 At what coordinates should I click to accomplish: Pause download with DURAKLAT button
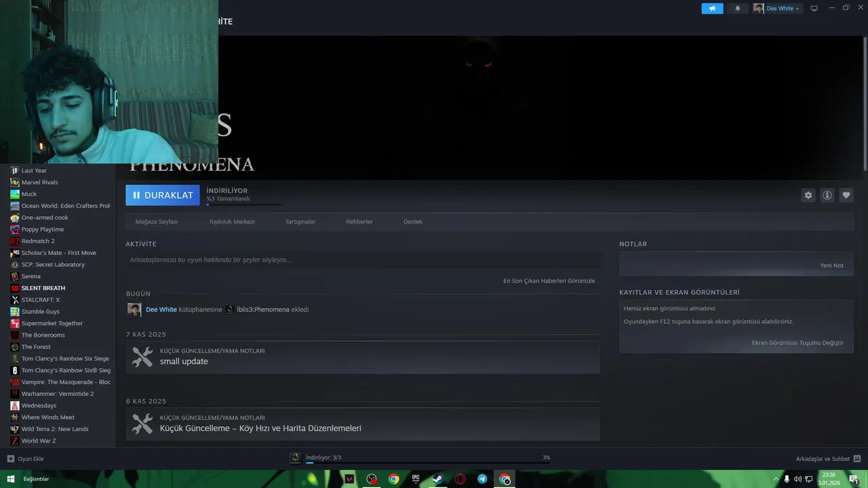click(x=163, y=195)
